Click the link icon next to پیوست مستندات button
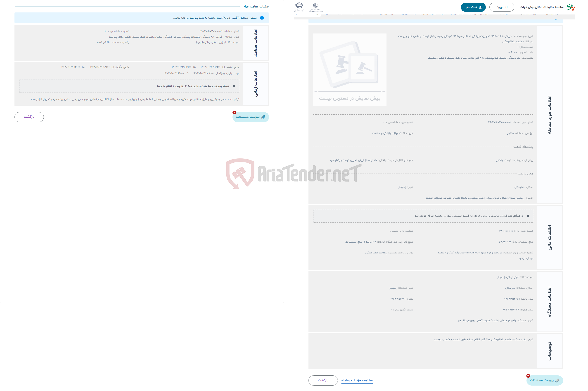 [263, 117]
